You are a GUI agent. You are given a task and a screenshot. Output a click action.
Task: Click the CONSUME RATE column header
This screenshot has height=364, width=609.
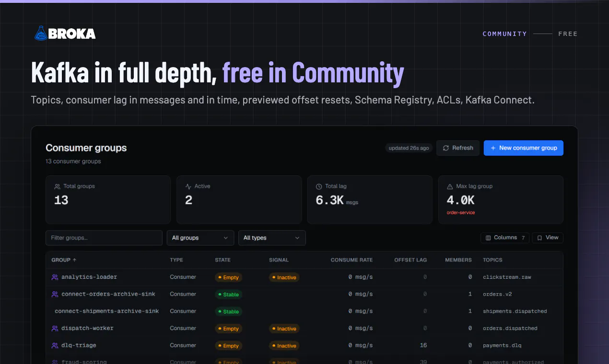click(x=351, y=260)
